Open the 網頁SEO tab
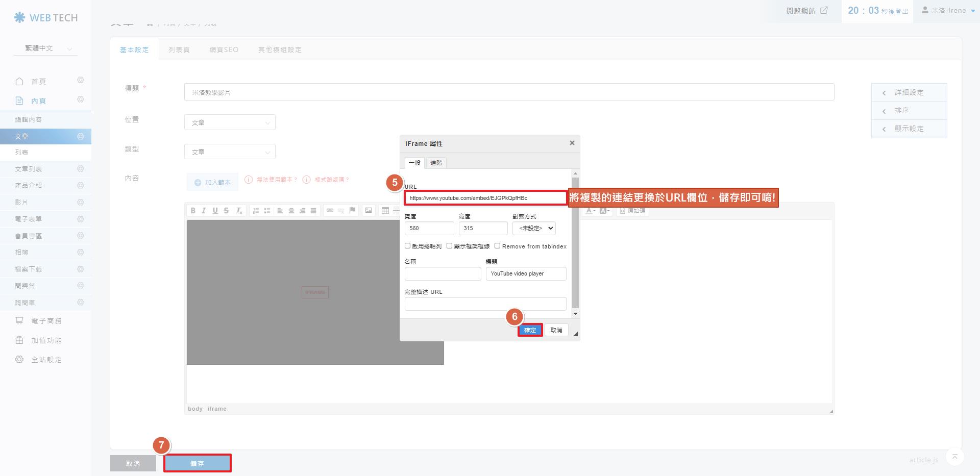980x476 pixels. click(x=224, y=50)
